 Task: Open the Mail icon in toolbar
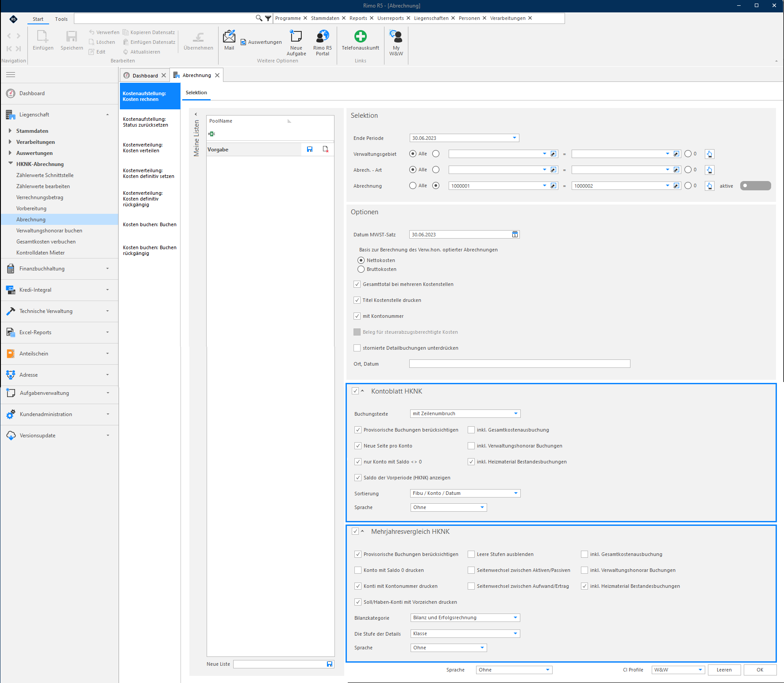229,40
